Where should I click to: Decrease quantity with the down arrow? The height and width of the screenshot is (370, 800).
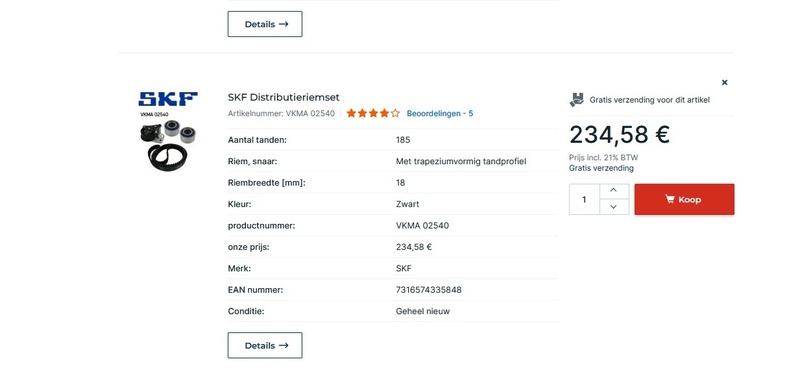614,207
